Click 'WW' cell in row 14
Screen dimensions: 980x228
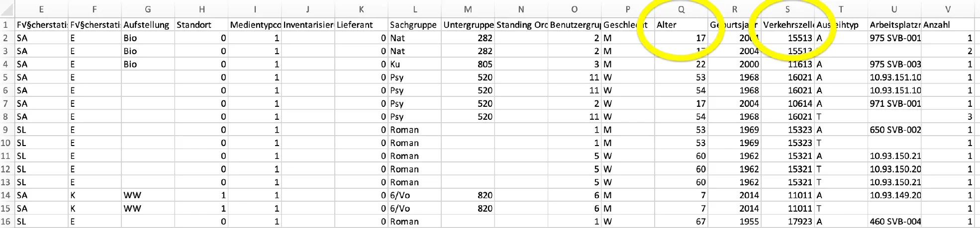coord(148,195)
